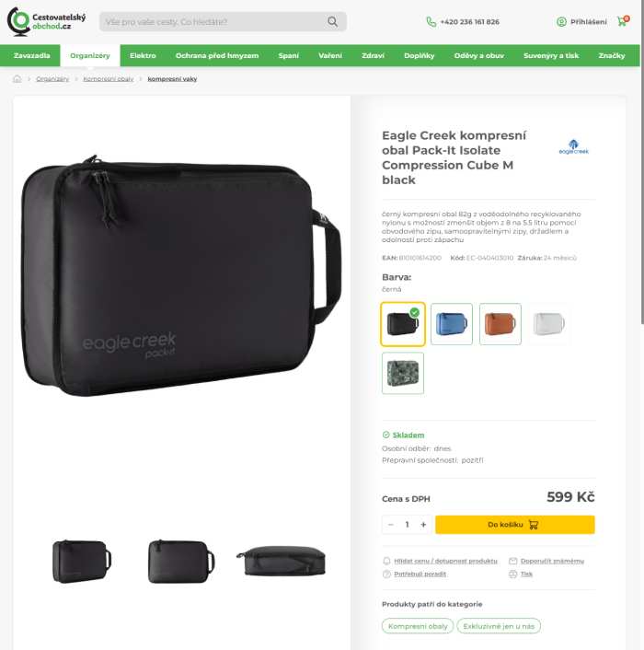Click the Eagle Creek brand logo

coord(573,147)
